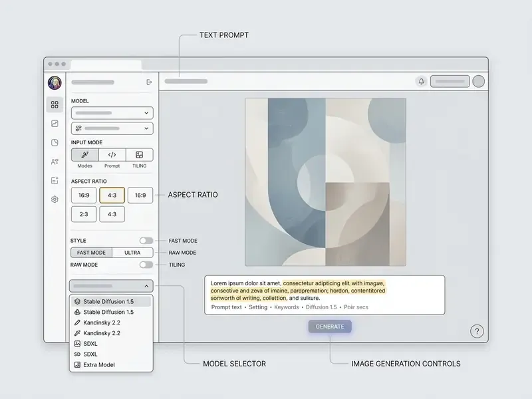Click Setting link under prompt
This screenshot has width=532, height=399.
click(x=258, y=307)
